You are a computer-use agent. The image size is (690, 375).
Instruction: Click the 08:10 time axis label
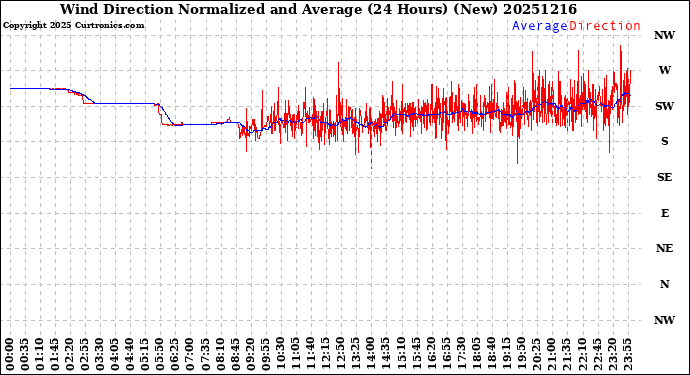tap(220, 355)
